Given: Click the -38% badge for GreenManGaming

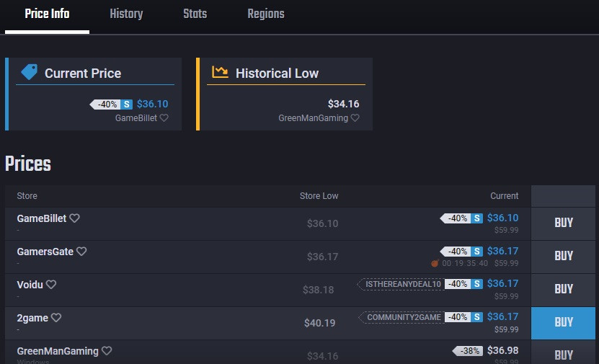Looking at the screenshot, I should pyautogui.click(x=468, y=350).
